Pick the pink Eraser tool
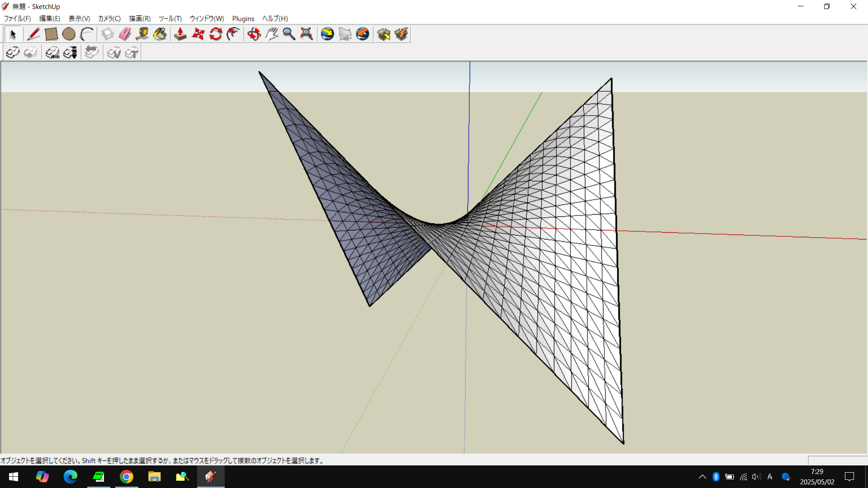868x488 pixels. click(125, 34)
